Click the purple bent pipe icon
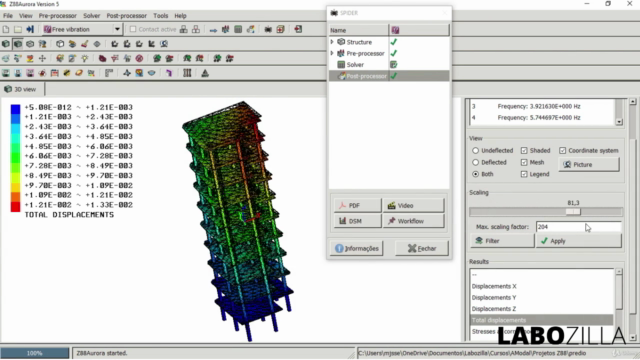Screen dimensions: 640x360 tap(169, 73)
